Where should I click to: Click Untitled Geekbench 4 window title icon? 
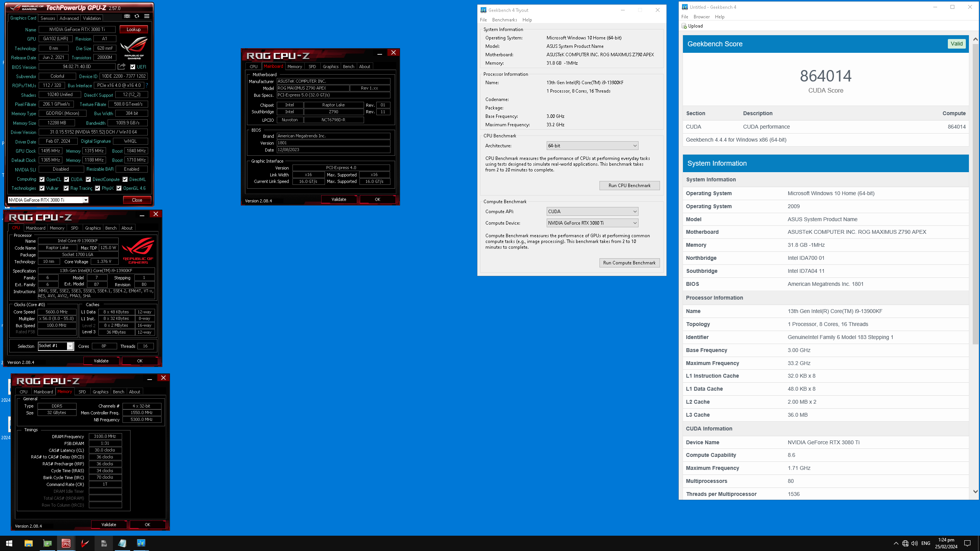pyautogui.click(x=685, y=7)
